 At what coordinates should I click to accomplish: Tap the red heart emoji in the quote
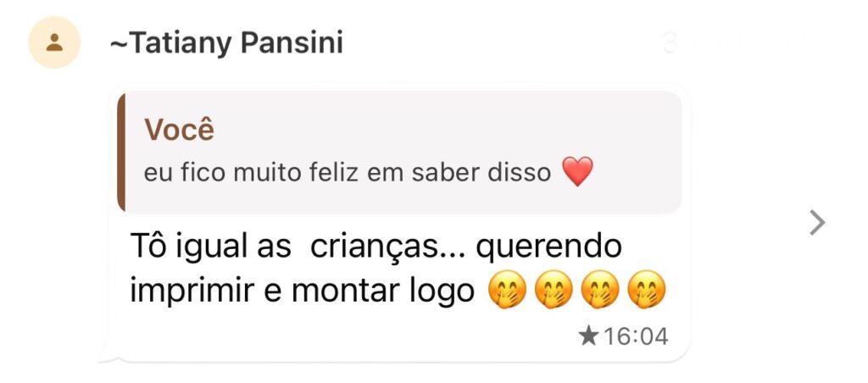tap(577, 173)
